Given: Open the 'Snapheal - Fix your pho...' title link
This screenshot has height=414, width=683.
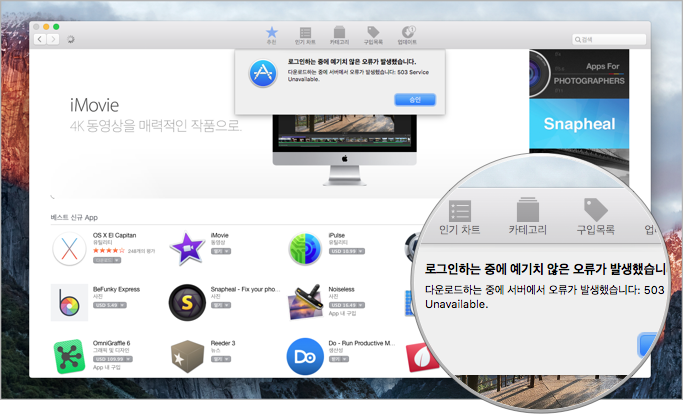Looking at the screenshot, I should [245, 289].
